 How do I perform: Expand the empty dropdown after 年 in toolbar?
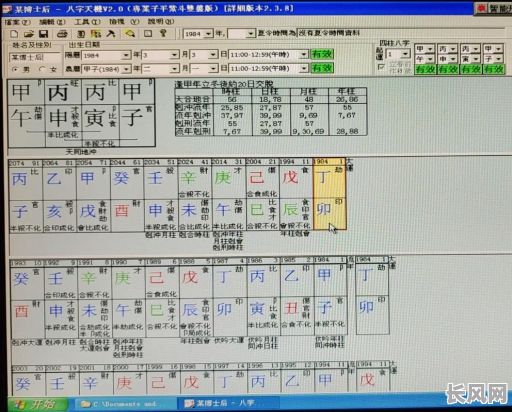click(x=250, y=34)
